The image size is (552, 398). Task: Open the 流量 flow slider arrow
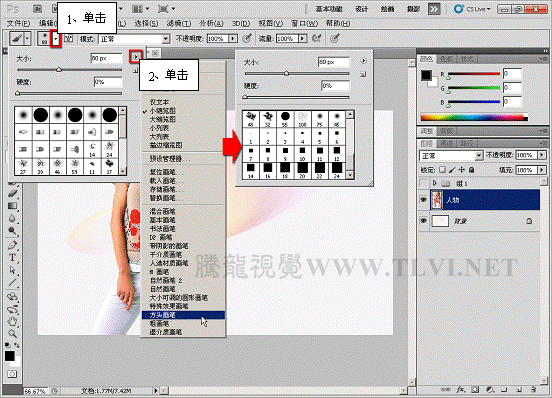[x=302, y=38]
